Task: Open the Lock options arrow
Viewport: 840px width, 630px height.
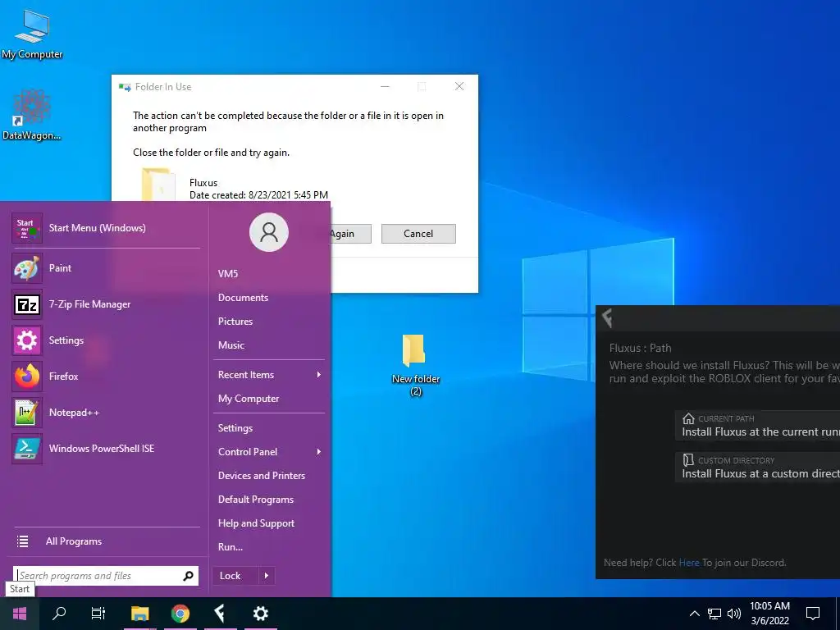Action: (267, 576)
